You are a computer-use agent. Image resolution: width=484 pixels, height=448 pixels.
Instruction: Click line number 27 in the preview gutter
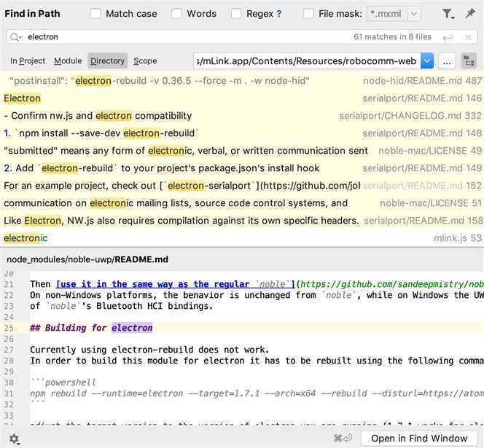tap(9, 350)
